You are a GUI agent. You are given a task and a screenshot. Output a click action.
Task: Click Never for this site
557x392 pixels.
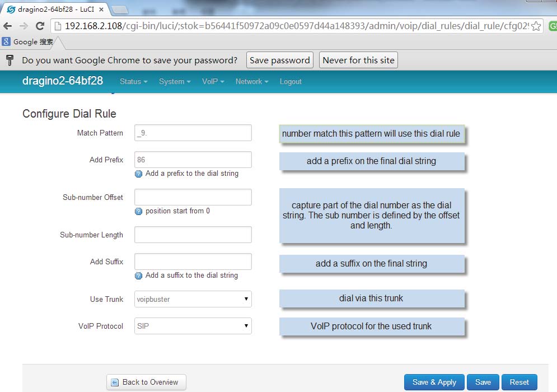[358, 60]
